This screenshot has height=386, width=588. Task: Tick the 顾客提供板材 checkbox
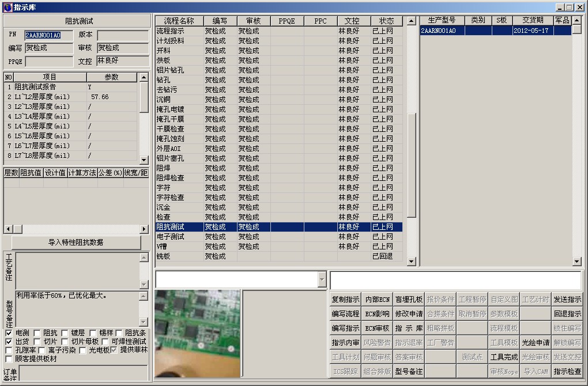pyautogui.click(x=9, y=359)
